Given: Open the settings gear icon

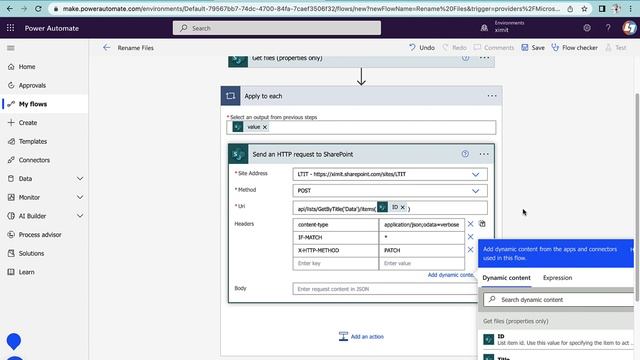Looking at the screenshot, I should 587,28.
